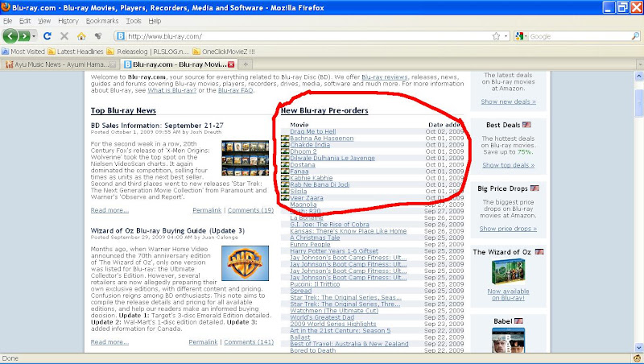This screenshot has width=644, height=364.
Task: Click the Warner Bros logo thumbnail
Action: (246, 263)
